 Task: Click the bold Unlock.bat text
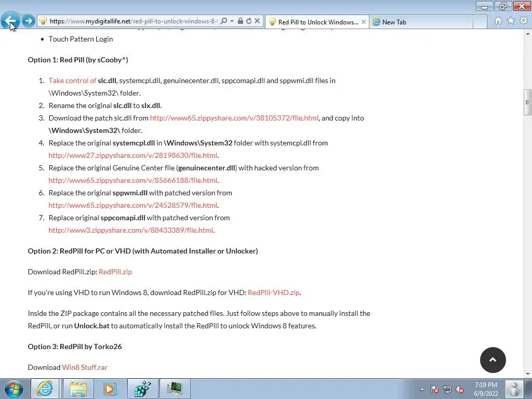(x=91, y=326)
